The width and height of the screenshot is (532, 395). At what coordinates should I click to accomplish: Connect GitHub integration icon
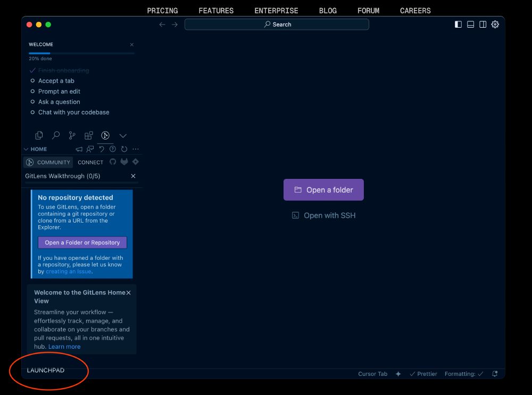pos(113,162)
